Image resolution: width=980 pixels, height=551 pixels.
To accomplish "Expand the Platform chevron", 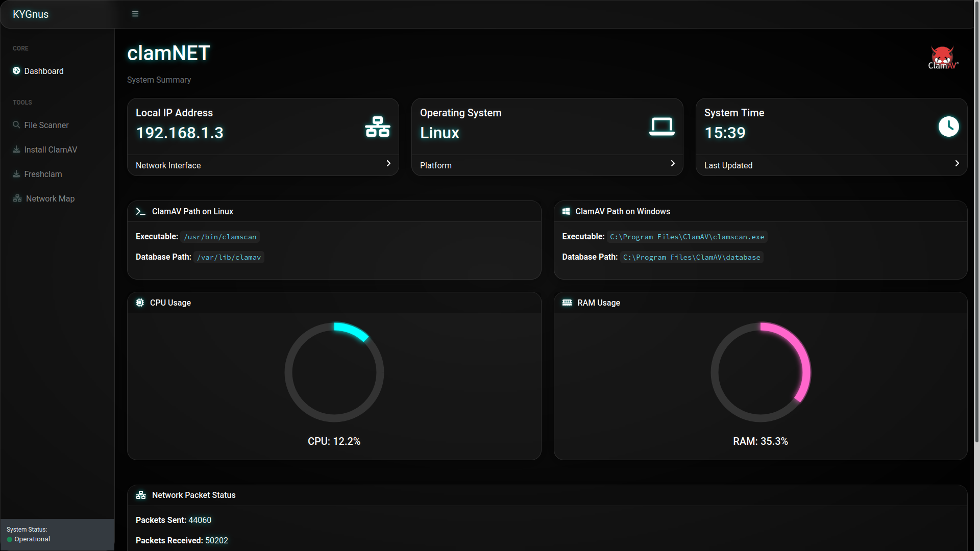I will (x=673, y=163).
